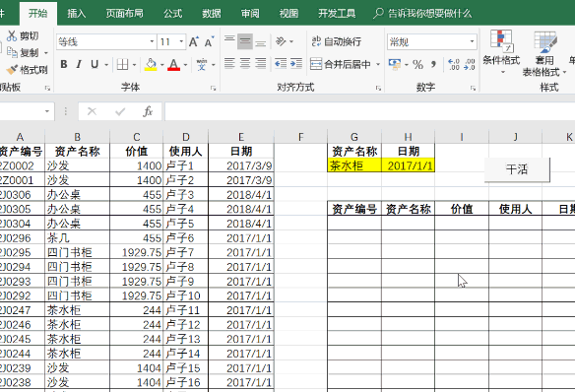Open the font name dropdown 等线
Image resolution: width=575 pixels, height=392 pixels.
pyautogui.click(x=152, y=41)
